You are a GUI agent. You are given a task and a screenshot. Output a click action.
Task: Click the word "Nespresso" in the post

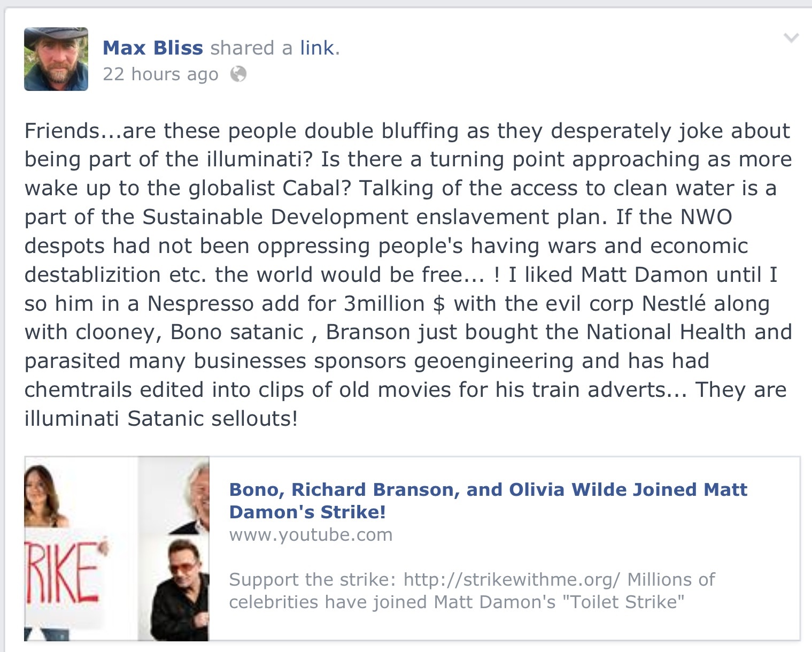(x=200, y=304)
